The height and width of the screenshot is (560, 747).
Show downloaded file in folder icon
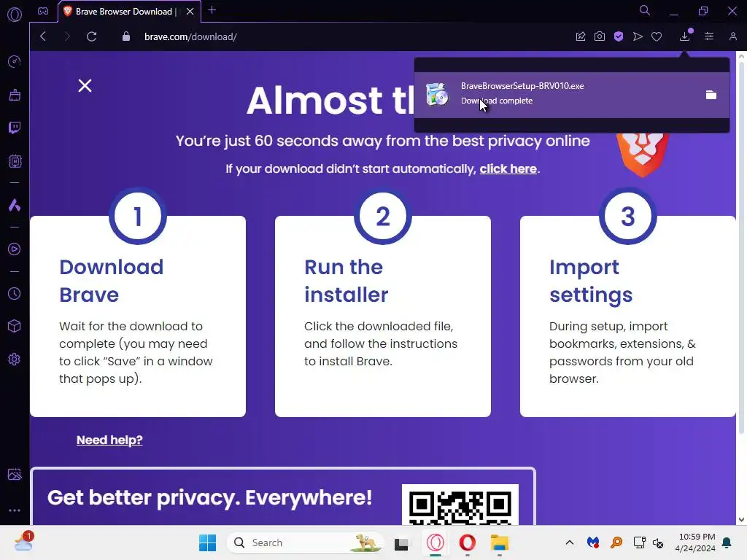(x=711, y=95)
